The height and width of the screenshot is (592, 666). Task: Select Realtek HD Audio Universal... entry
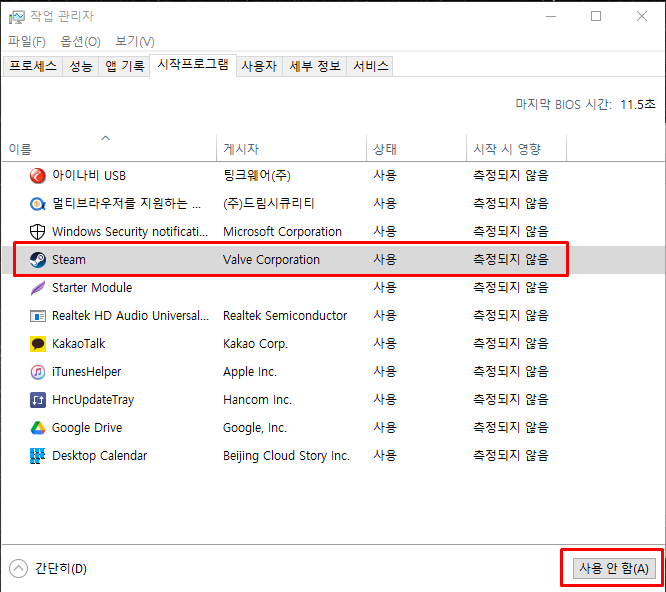[x=130, y=316]
